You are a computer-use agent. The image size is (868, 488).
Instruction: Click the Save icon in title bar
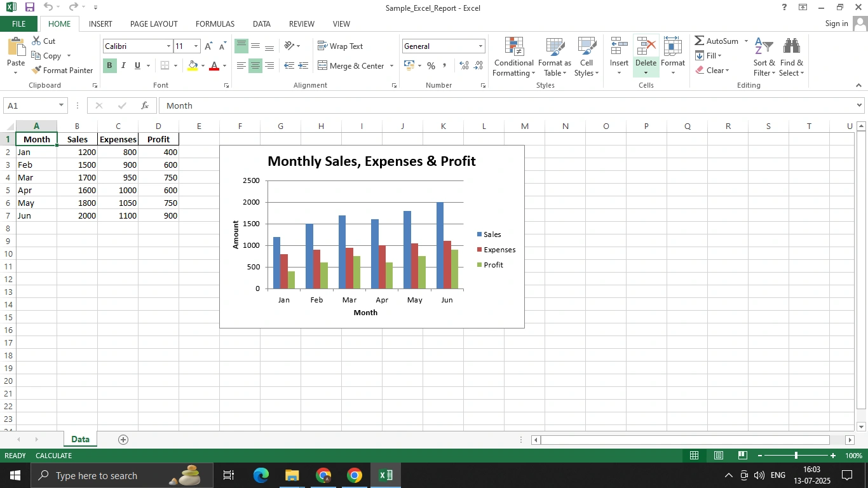click(29, 8)
